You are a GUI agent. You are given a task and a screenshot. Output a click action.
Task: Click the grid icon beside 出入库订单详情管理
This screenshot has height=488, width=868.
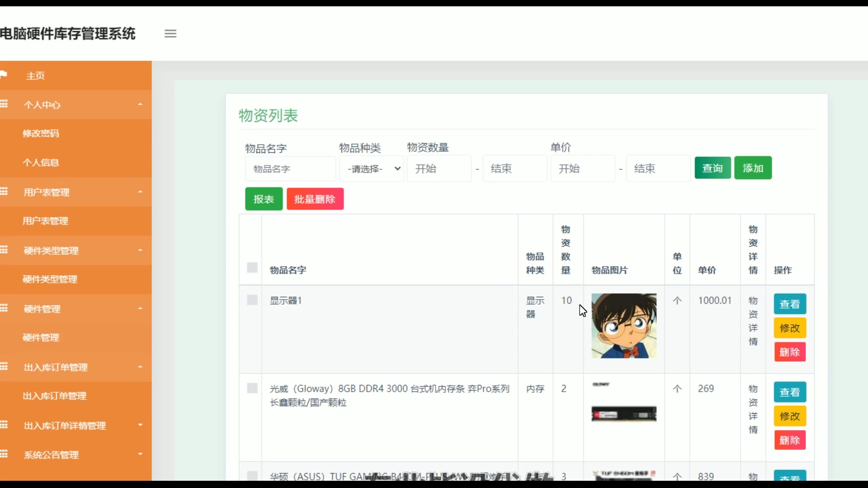4,425
